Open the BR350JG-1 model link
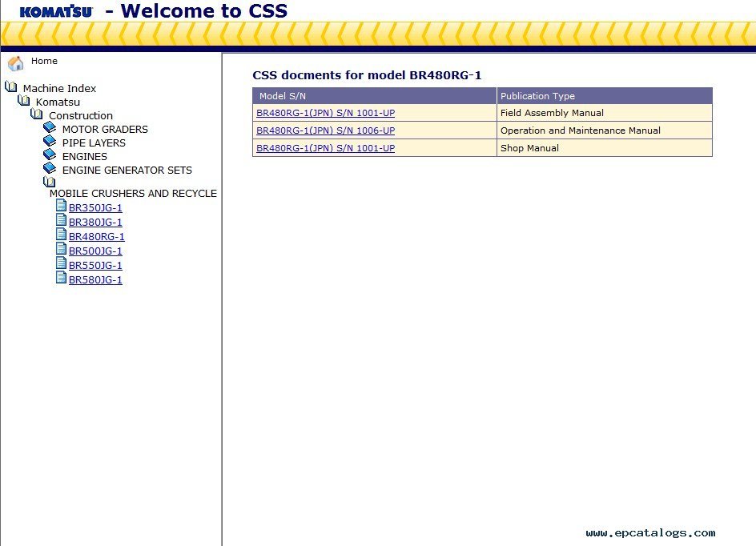756x546 pixels. tap(95, 207)
